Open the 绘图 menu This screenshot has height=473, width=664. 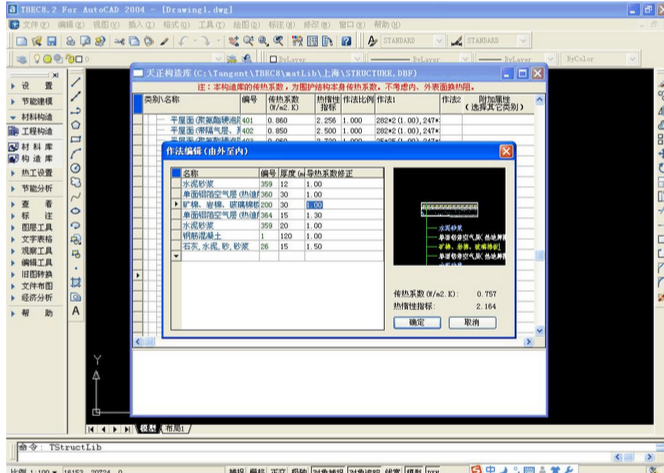coord(246,25)
